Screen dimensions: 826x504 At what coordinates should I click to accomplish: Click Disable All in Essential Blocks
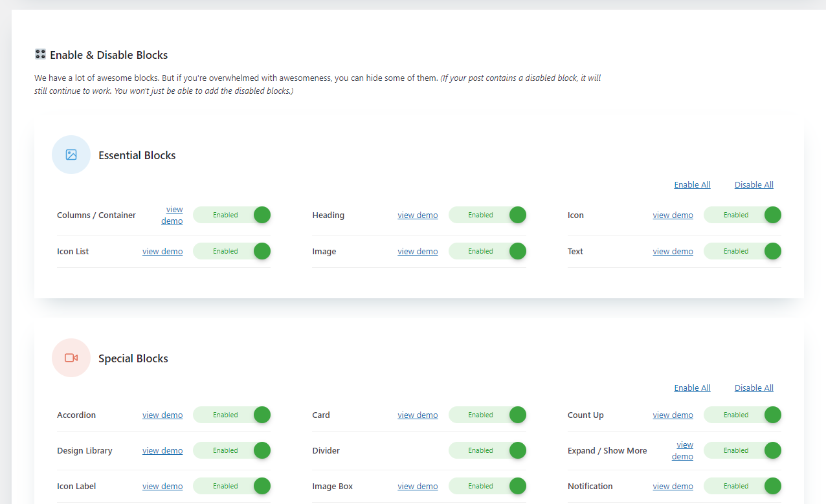click(x=753, y=184)
